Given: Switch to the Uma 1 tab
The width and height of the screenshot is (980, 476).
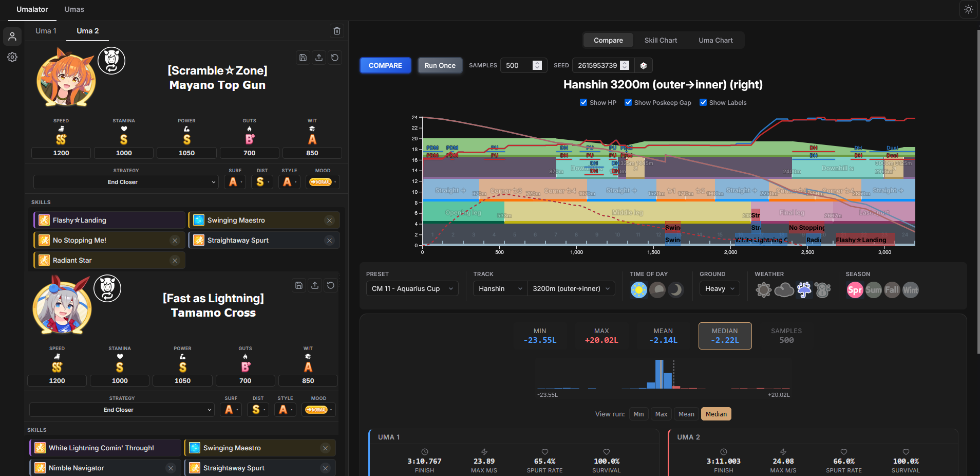Looking at the screenshot, I should (x=46, y=31).
